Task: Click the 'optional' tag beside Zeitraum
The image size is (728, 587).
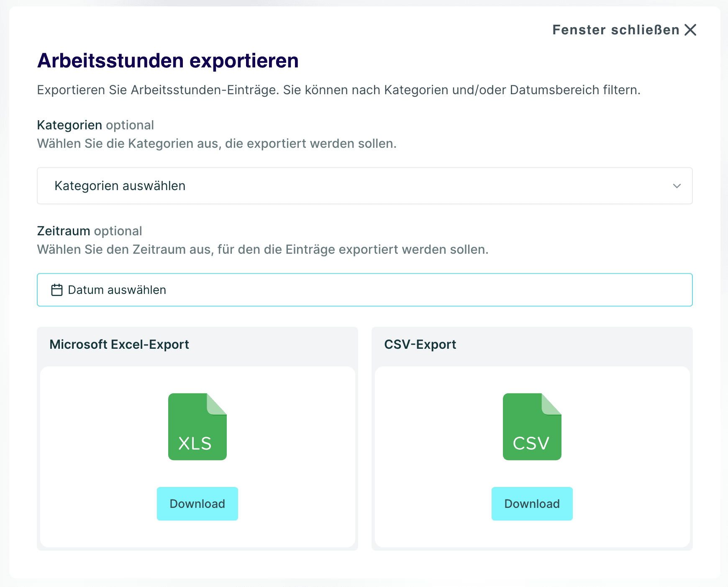Action: (118, 231)
